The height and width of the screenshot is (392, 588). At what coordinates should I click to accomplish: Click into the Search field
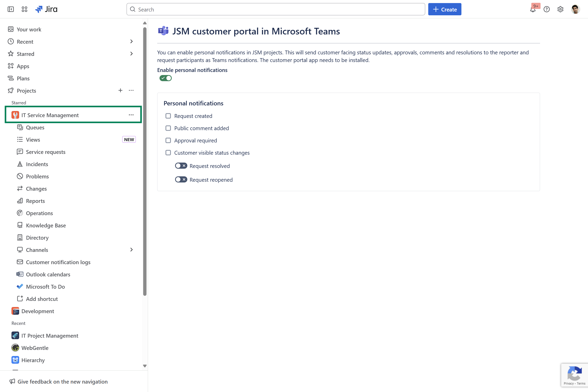click(276, 9)
